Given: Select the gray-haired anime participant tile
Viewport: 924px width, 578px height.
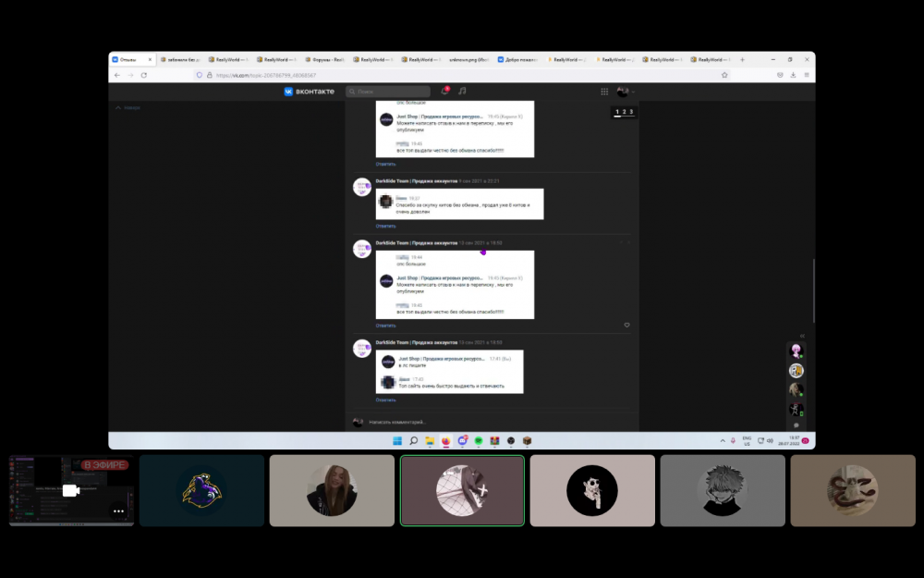Looking at the screenshot, I should [x=723, y=491].
